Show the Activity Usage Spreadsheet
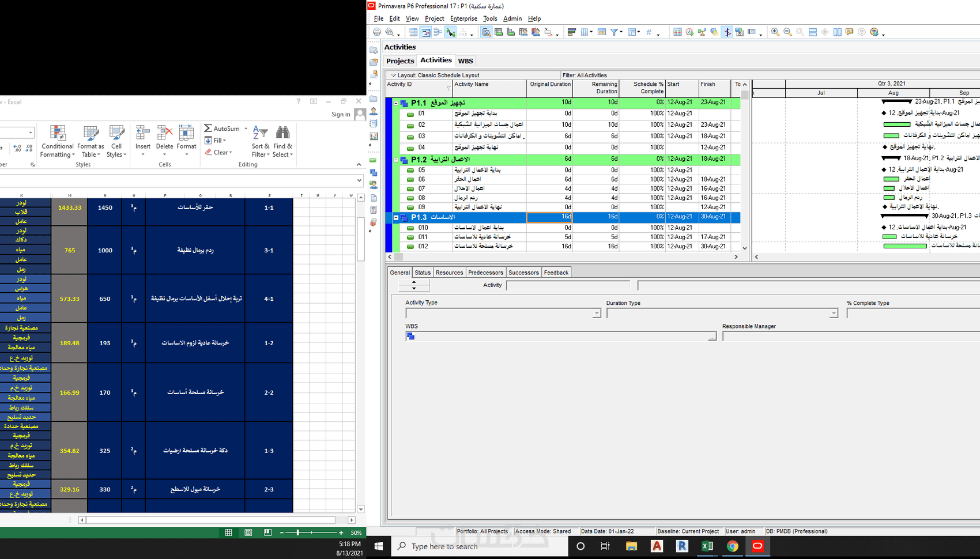Image resolution: width=980 pixels, height=559 pixels. [499, 32]
